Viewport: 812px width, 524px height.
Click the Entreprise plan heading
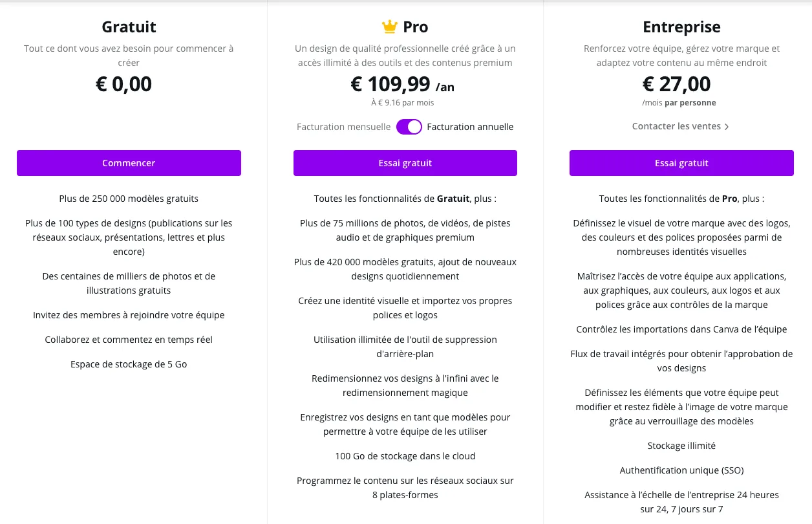point(681,27)
